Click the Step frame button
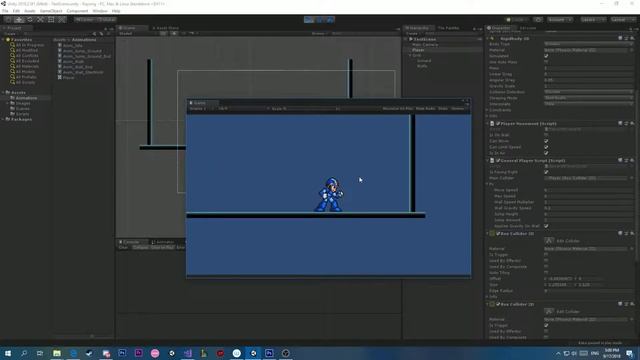The image size is (640, 360). (x=330, y=19)
